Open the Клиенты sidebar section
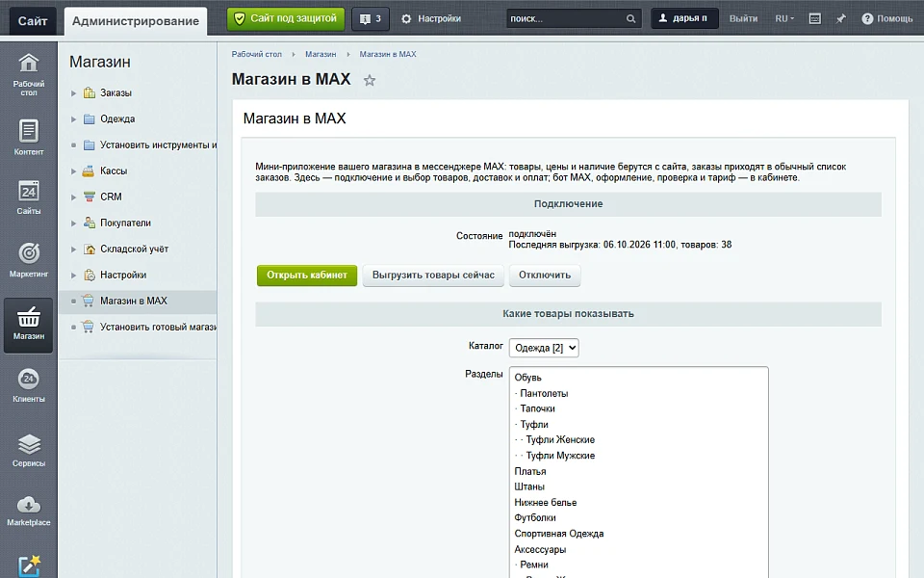The height and width of the screenshot is (578, 924). point(28,385)
